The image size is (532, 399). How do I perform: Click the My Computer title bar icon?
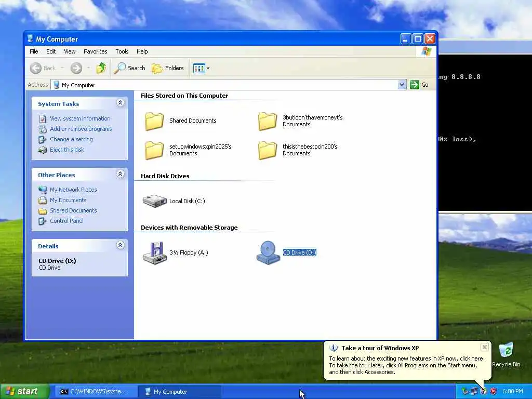click(30, 38)
